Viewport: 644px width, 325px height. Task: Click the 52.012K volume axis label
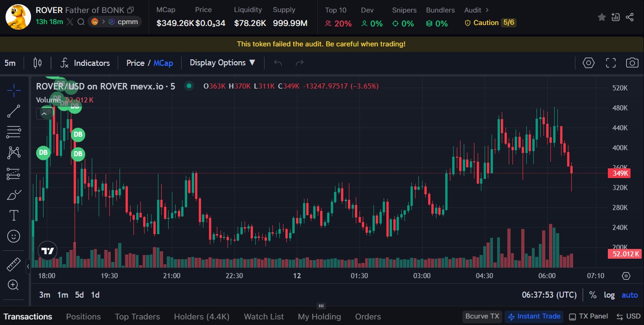625,254
